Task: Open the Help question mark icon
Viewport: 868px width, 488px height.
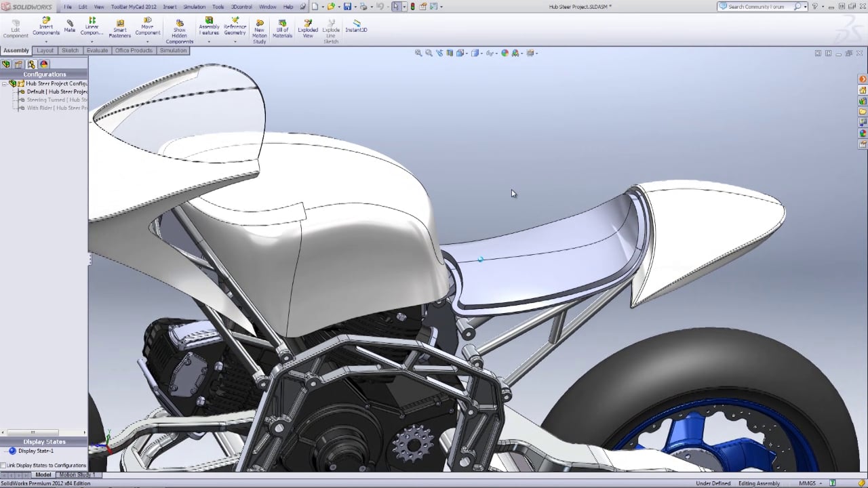Action: point(815,7)
